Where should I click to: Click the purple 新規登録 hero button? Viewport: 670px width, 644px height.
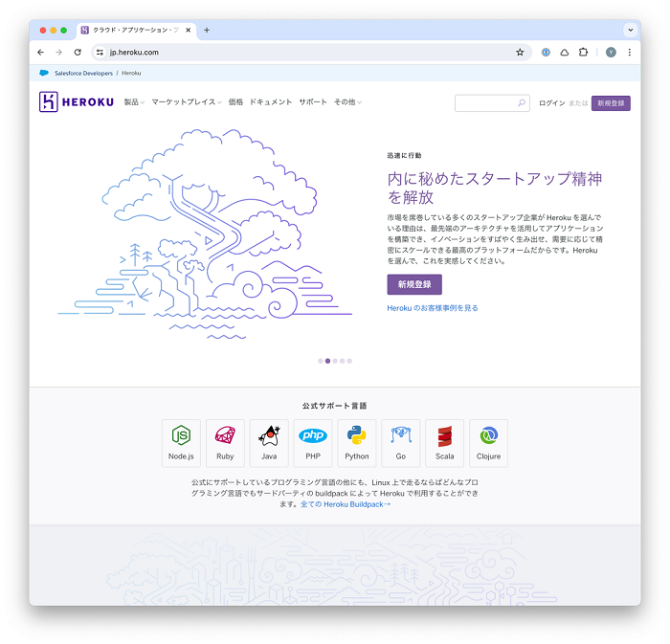coord(414,284)
